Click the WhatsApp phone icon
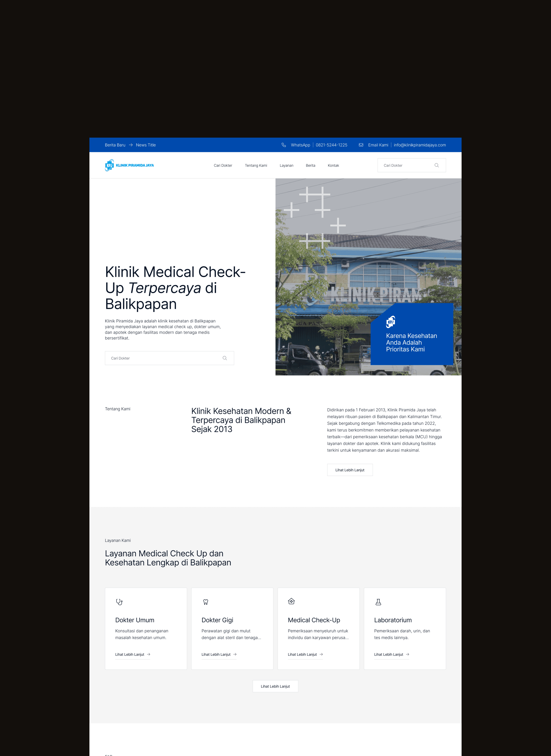Screen dimensions: 551x756 pyautogui.click(x=284, y=145)
